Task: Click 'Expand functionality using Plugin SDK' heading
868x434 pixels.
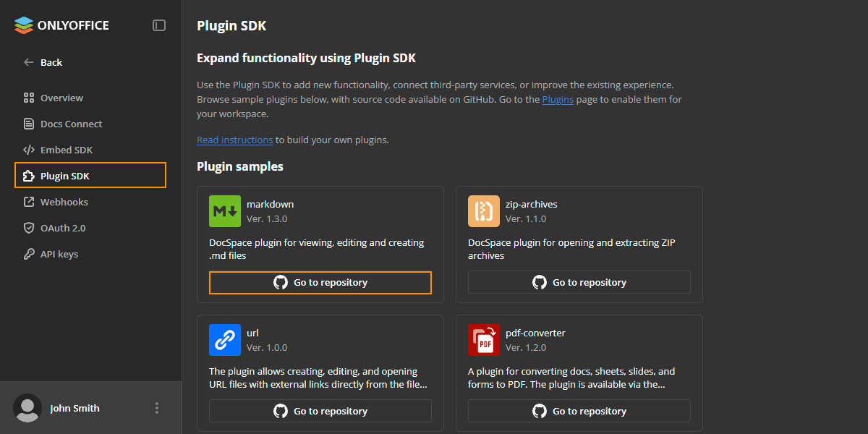Action: click(306, 58)
